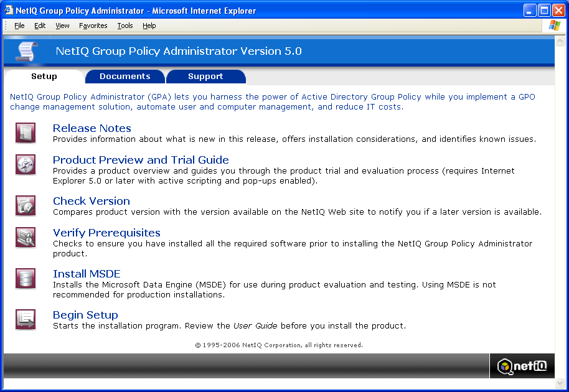This screenshot has width=569, height=392.
Task: Click Internet Explorer title bar page icon
Action: pyautogui.click(x=8, y=10)
